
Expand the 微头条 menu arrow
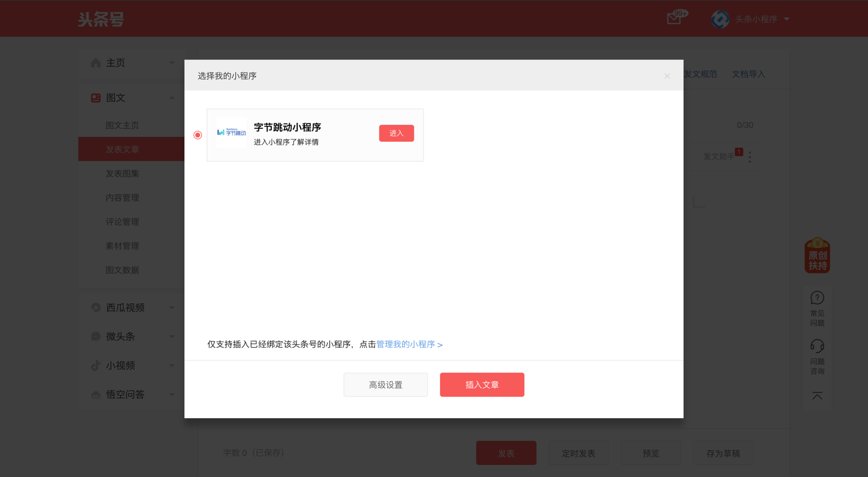[172, 336]
